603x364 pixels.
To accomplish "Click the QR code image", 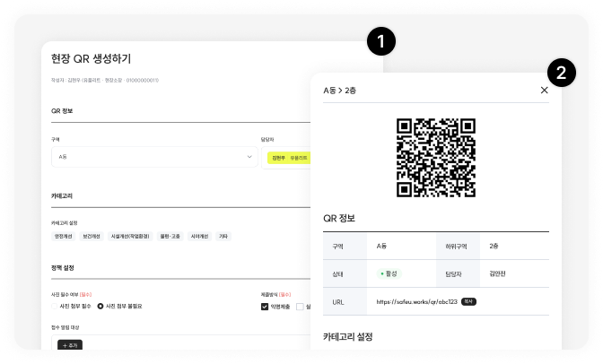I will tap(436, 158).
